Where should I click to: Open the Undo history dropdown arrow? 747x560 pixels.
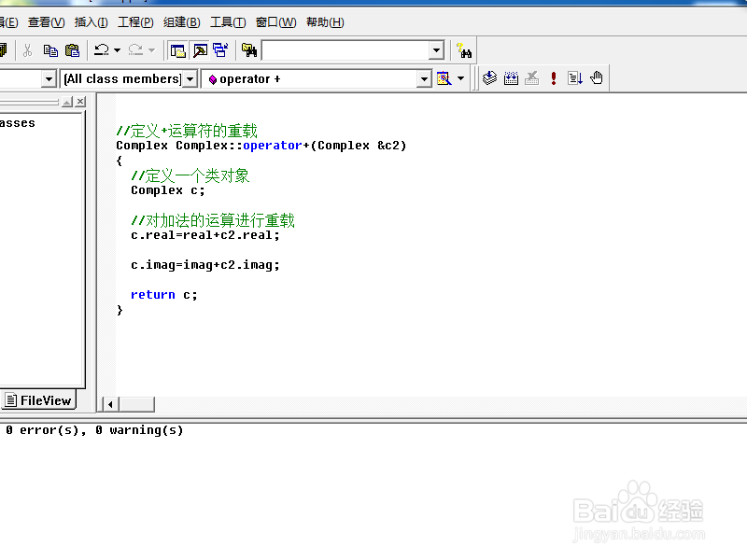pyautogui.click(x=118, y=50)
